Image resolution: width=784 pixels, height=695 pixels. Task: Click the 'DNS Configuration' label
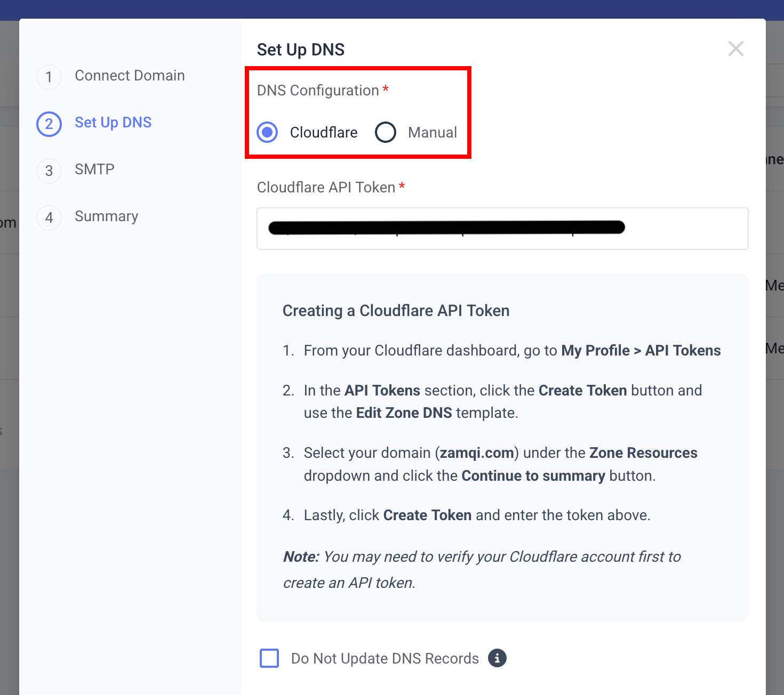pos(318,91)
